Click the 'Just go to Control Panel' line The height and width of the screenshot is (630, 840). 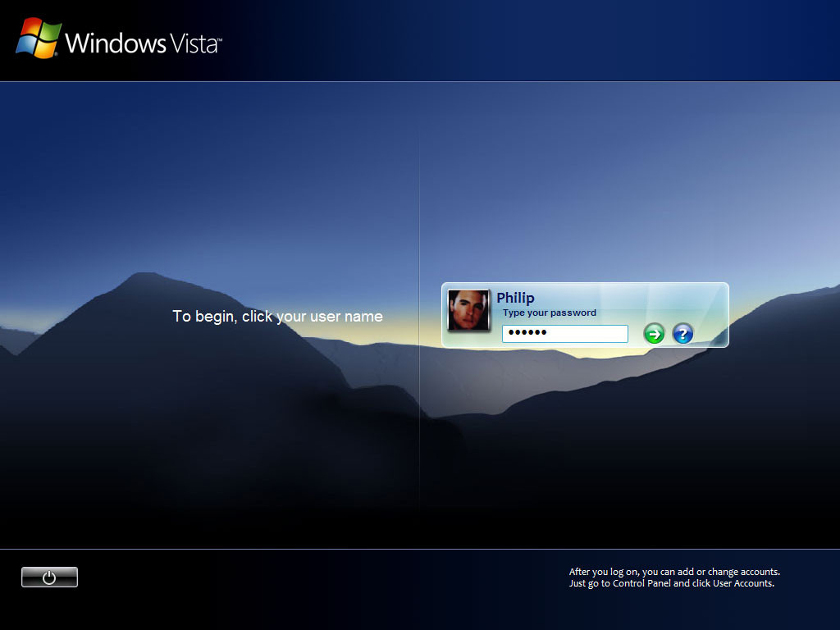[x=671, y=583]
